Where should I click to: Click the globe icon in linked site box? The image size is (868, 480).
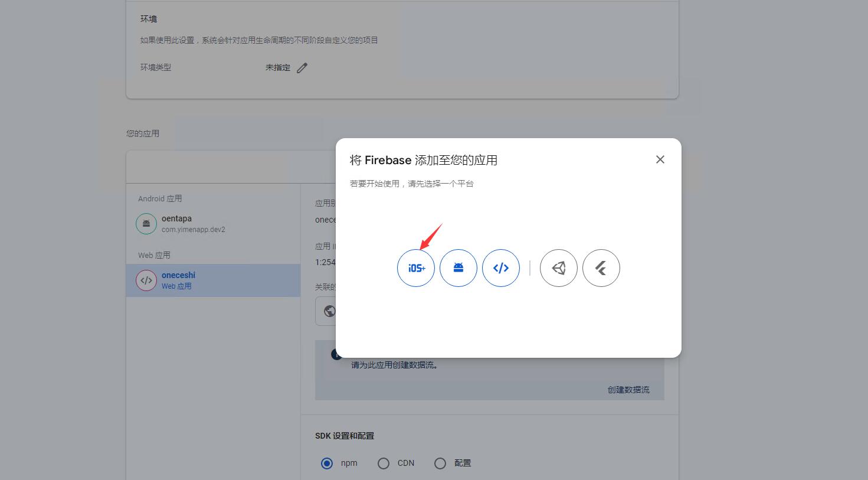coord(330,311)
